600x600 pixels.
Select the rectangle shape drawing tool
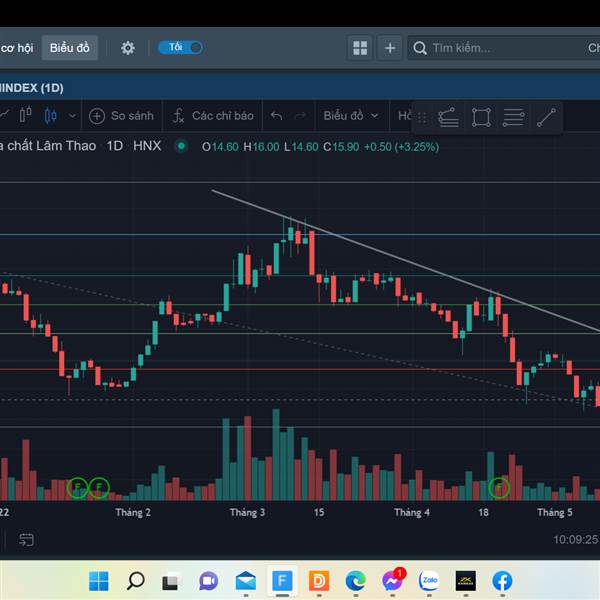click(x=481, y=117)
